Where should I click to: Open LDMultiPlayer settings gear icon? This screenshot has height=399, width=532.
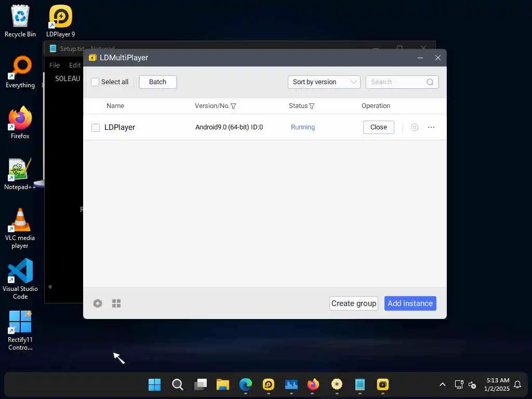coord(98,303)
